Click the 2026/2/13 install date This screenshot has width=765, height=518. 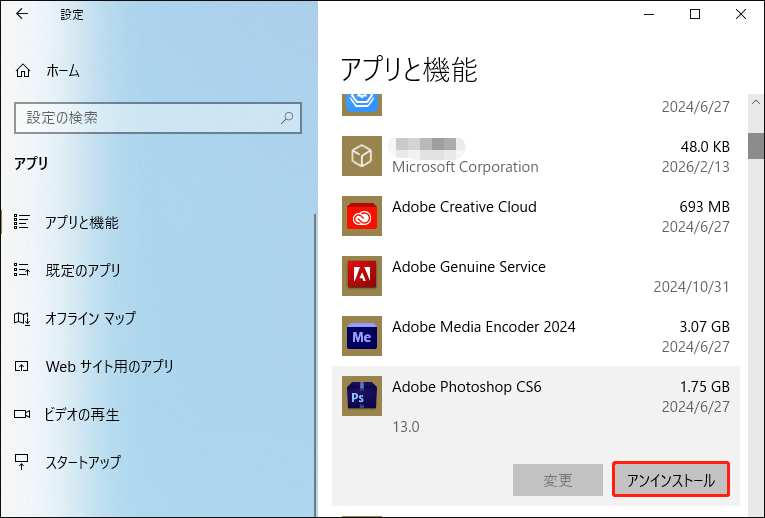[x=696, y=167]
